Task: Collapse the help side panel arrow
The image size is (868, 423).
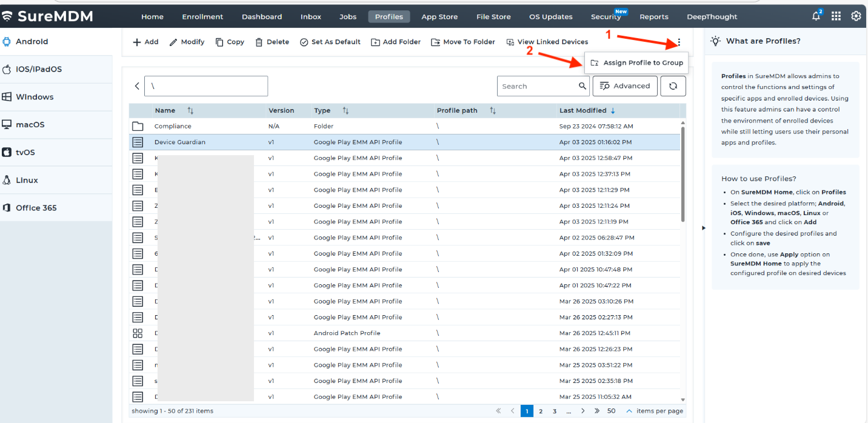Action: point(703,228)
